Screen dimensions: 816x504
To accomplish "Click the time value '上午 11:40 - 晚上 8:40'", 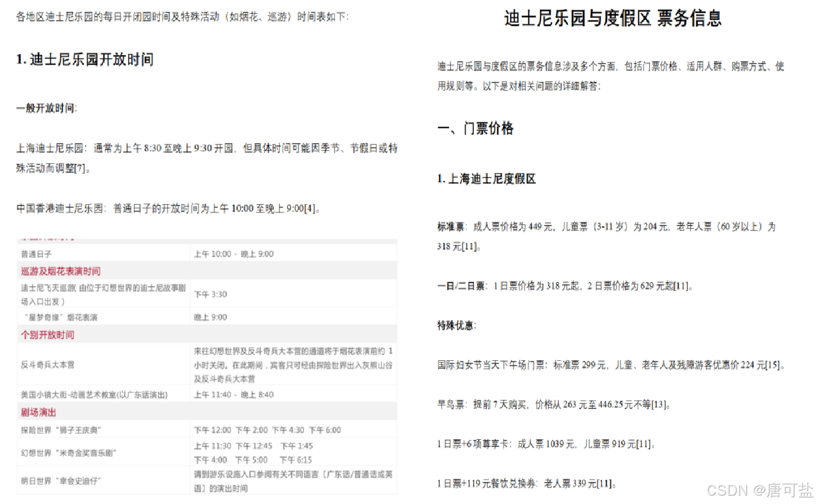I will (x=234, y=395).
